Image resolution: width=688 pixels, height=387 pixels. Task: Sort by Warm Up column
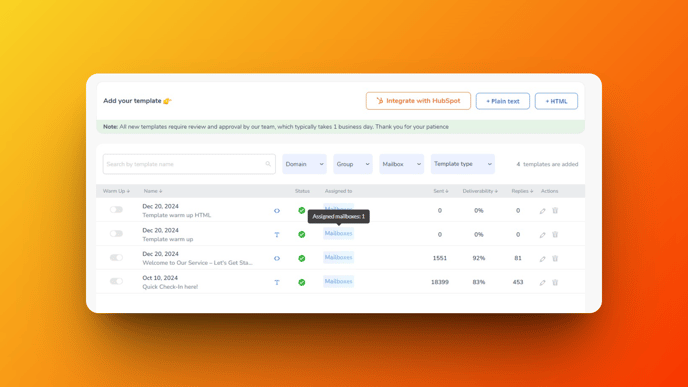tap(116, 191)
